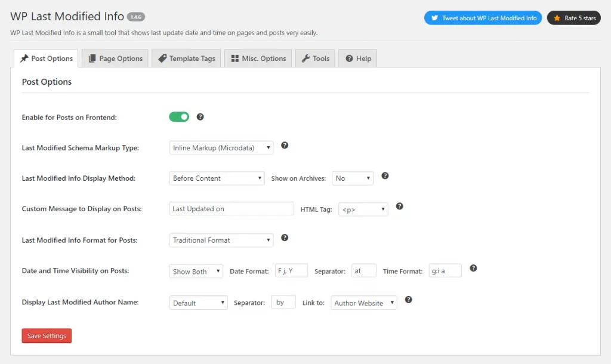Open the Show Both visibility dropdown
611x364 pixels.
(x=196, y=272)
